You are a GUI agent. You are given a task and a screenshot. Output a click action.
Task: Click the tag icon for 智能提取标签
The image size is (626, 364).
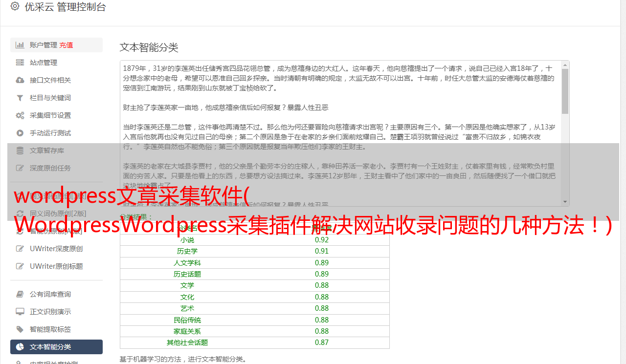20,329
